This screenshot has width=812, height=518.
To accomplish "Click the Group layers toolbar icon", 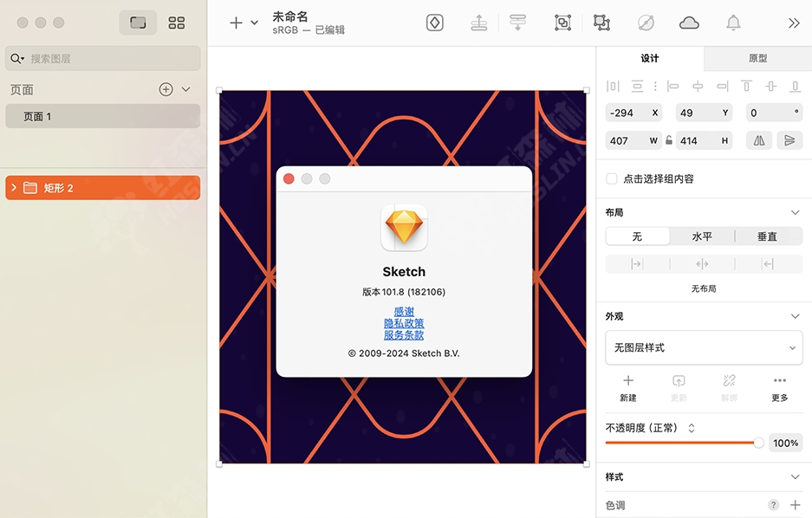I will [562, 23].
